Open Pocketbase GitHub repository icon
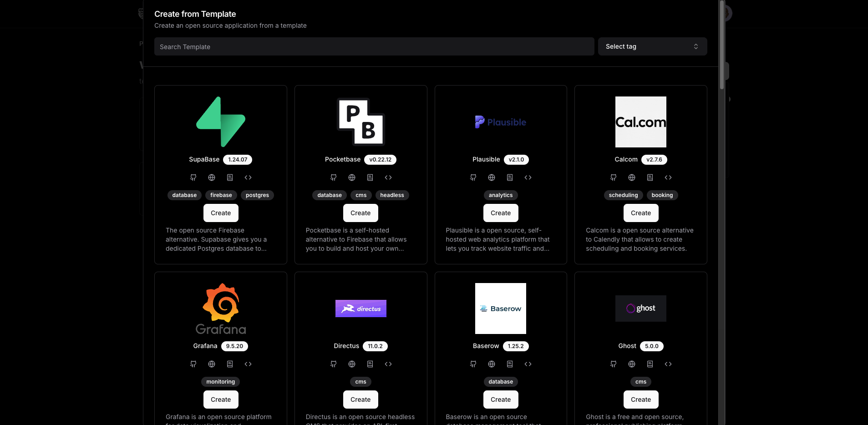Viewport: 868px width, 425px height. [x=334, y=177]
